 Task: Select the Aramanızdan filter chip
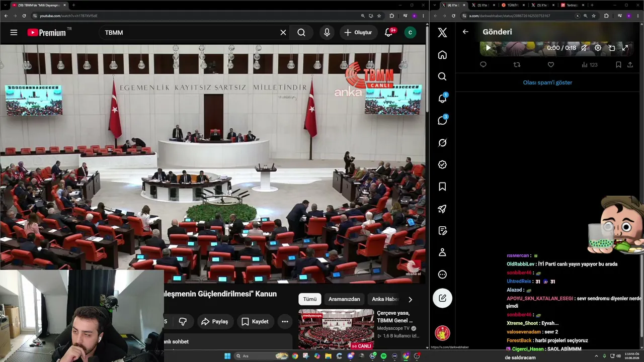pos(344,299)
